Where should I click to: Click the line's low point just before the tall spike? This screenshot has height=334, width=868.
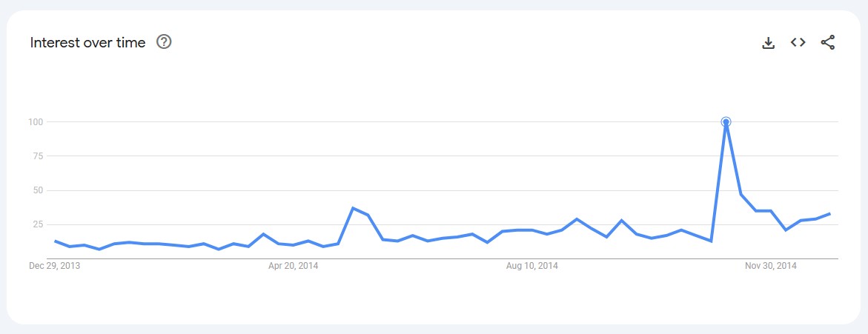(x=711, y=241)
